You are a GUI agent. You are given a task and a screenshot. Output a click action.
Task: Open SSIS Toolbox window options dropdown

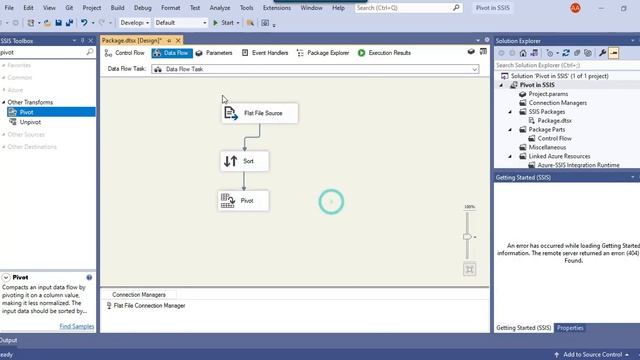tap(74, 40)
